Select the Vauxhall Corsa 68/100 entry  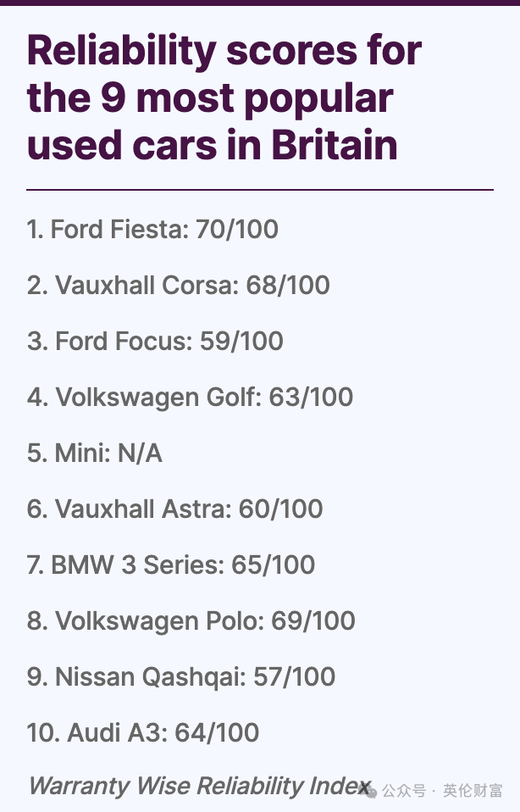[x=179, y=286]
